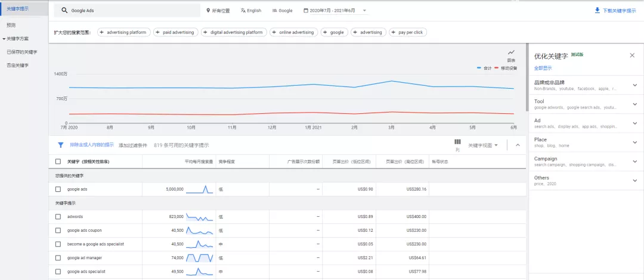Click the download keyword ideas icon
The height and width of the screenshot is (280, 644).
pyautogui.click(x=597, y=11)
